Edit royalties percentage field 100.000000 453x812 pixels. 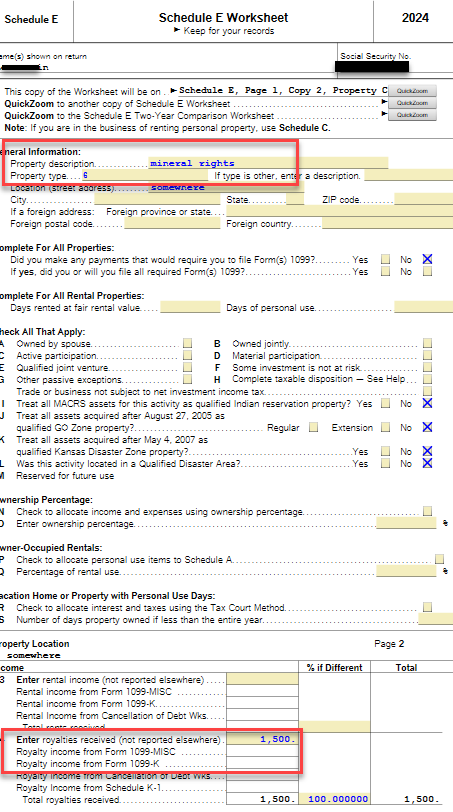click(x=334, y=800)
